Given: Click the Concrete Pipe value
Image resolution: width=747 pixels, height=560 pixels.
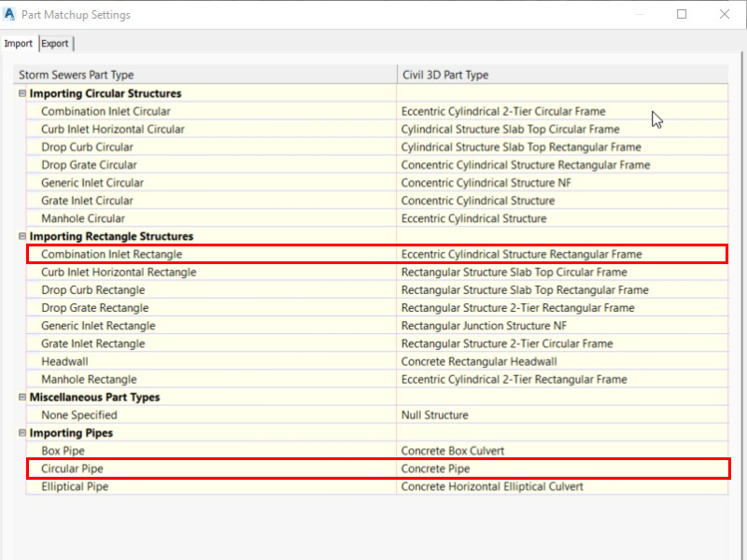Looking at the screenshot, I should pos(435,469).
